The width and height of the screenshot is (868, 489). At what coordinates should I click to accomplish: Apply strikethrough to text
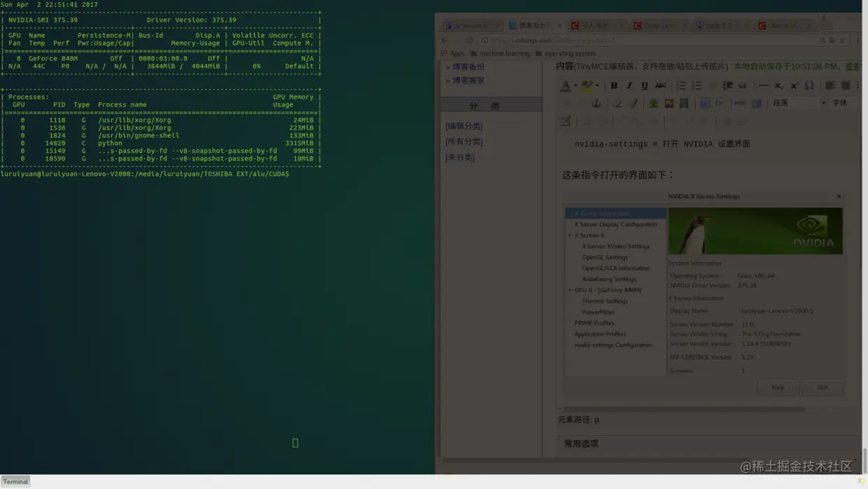tap(659, 85)
